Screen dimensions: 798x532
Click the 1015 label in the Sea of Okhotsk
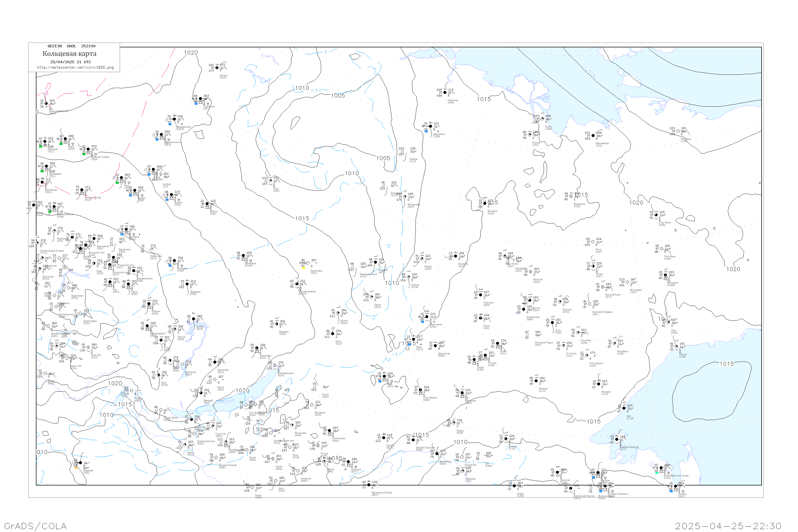tap(726, 364)
